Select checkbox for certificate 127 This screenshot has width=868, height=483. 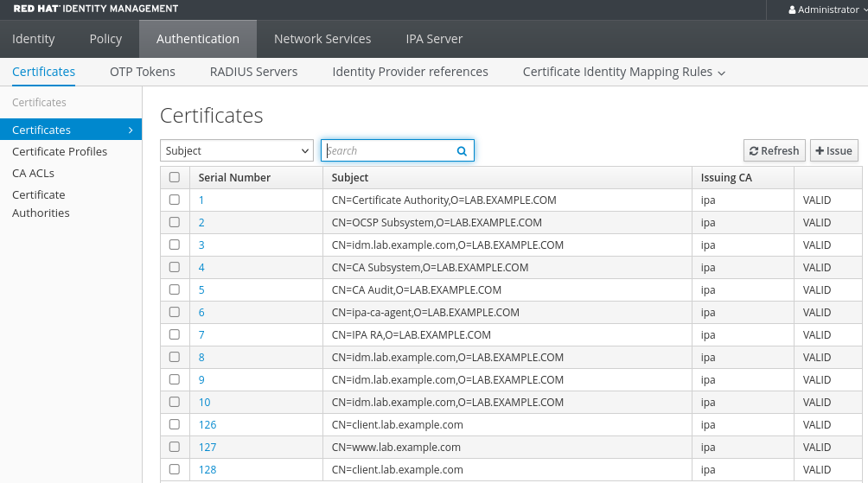tap(175, 447)
